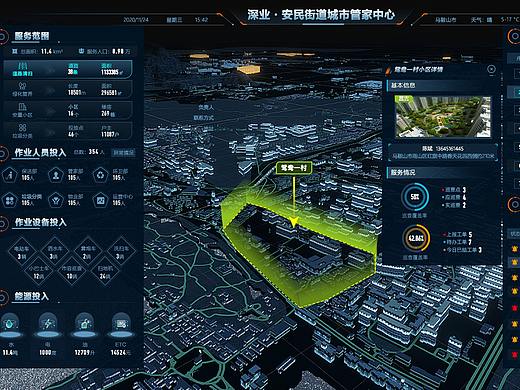
Task: Click the total area icon beside 11.4 km²
Action: (x=15, y=51)
